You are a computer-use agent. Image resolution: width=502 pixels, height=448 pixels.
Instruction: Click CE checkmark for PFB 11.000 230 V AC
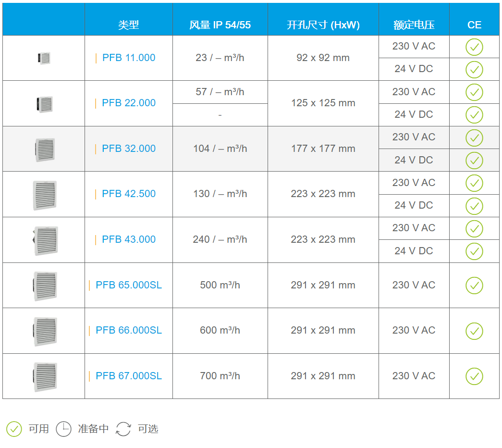[x=474, y=47]
